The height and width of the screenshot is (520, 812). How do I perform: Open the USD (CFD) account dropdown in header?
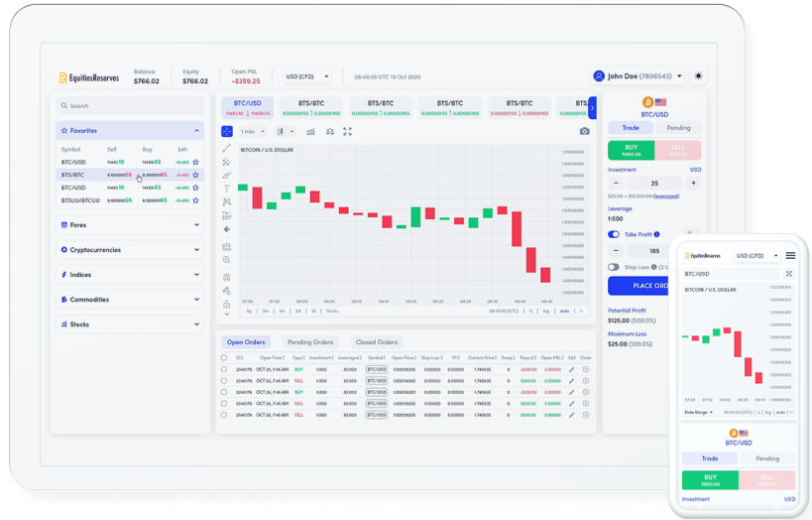point(306,76)
